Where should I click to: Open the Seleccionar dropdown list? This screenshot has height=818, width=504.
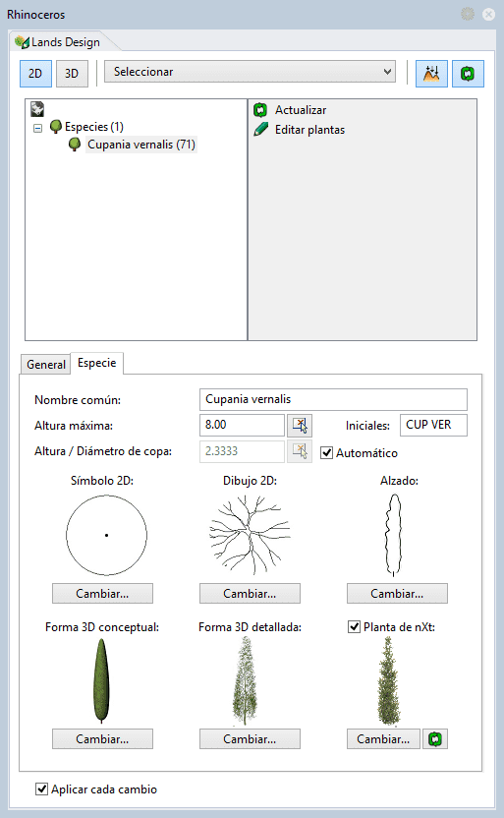250,72
